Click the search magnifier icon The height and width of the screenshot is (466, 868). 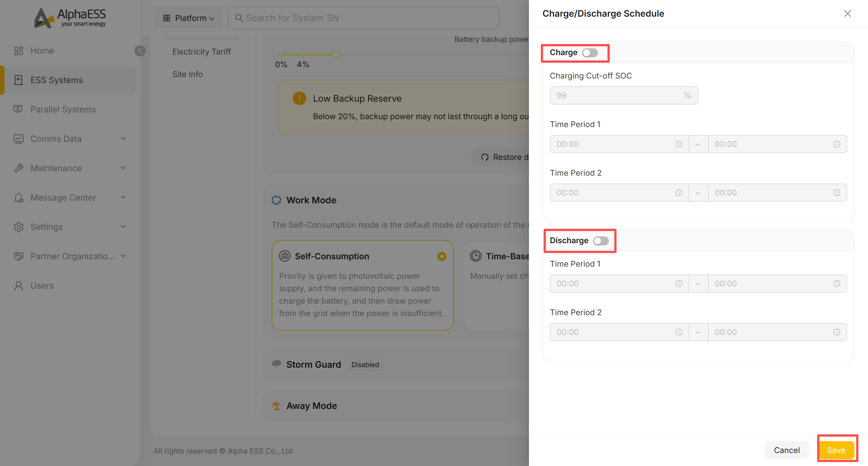pyautogui.click(x=239, y=18)
